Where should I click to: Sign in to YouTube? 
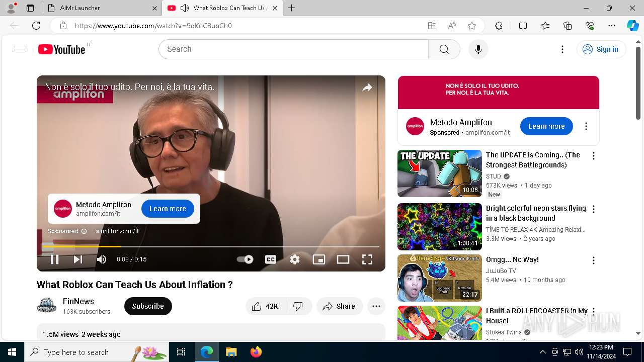pyautogui.click(x=601, y=49)
